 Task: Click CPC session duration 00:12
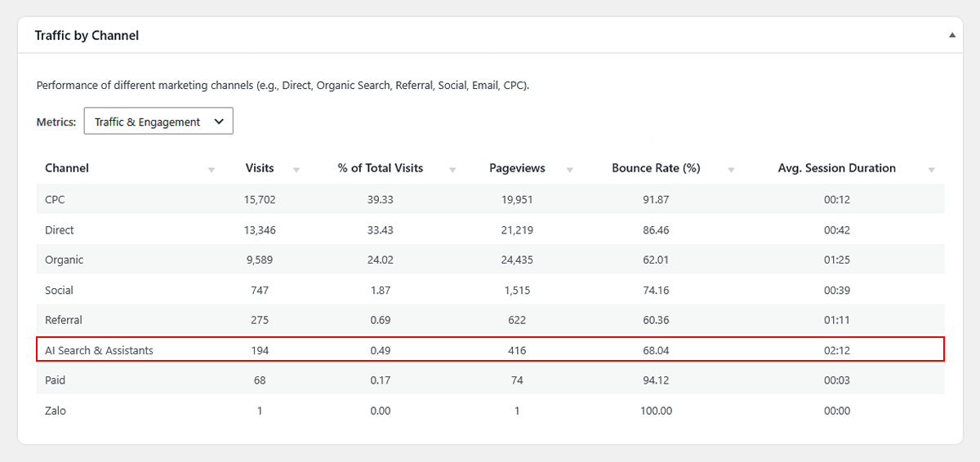(837, 200)
